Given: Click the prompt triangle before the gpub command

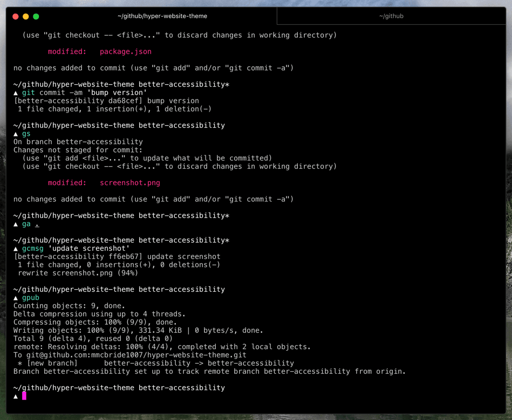Looking at the screenshot, I should point(16,298).
